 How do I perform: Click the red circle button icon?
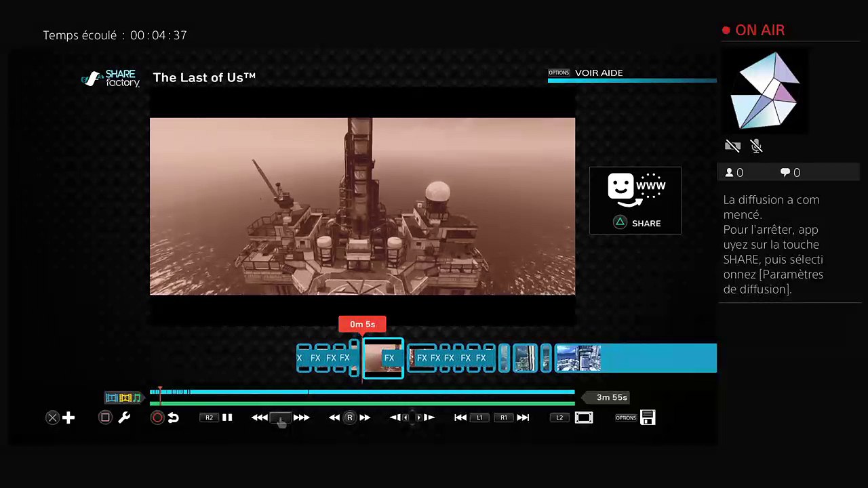(157, 418)
